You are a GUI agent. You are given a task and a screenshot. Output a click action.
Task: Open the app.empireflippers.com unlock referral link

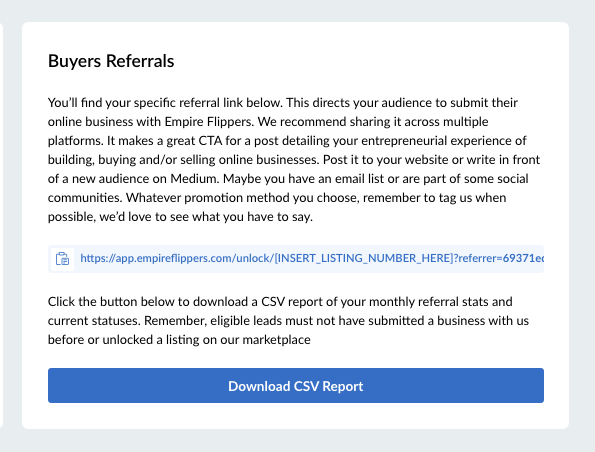point(312,258)
